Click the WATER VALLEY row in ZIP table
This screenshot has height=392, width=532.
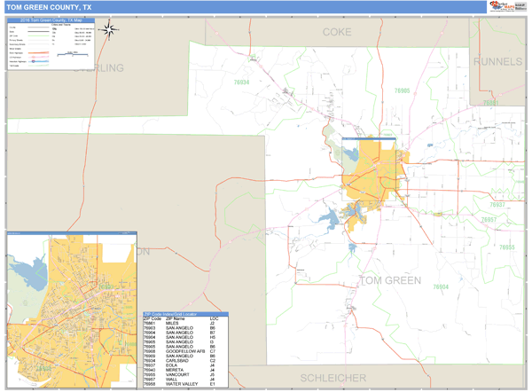coord(185,384)
